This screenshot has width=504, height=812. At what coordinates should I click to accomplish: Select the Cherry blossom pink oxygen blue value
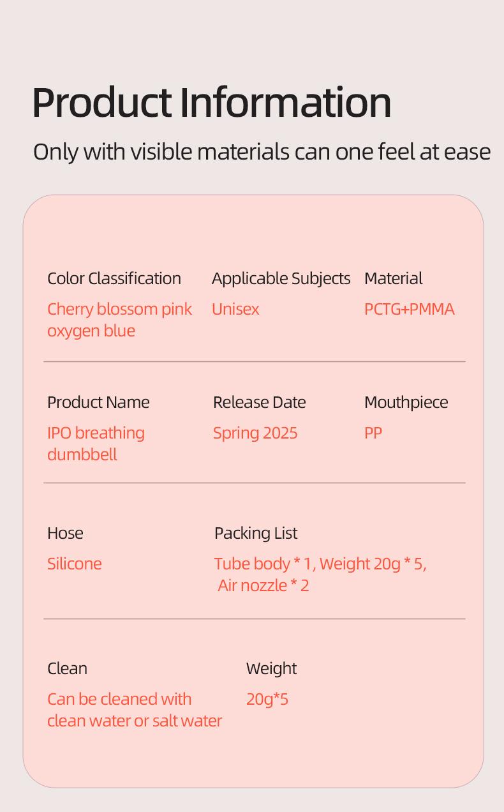coord(119,319)
